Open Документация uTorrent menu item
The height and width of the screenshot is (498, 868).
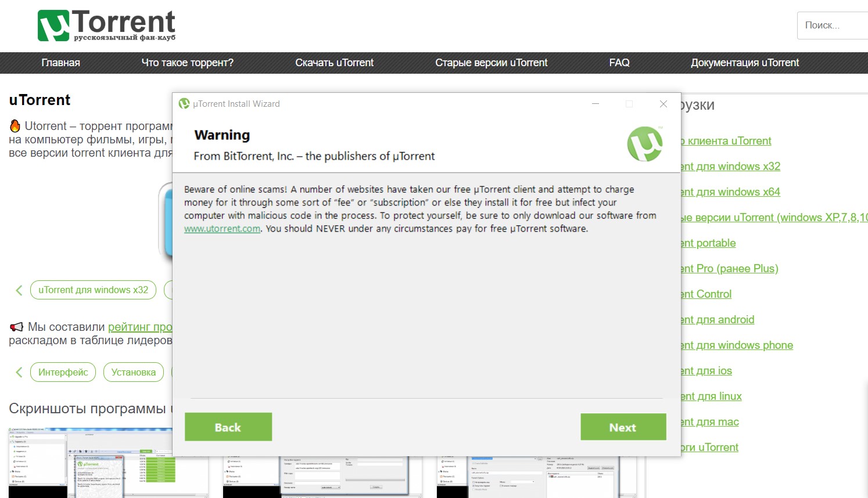tap(745, 63)
